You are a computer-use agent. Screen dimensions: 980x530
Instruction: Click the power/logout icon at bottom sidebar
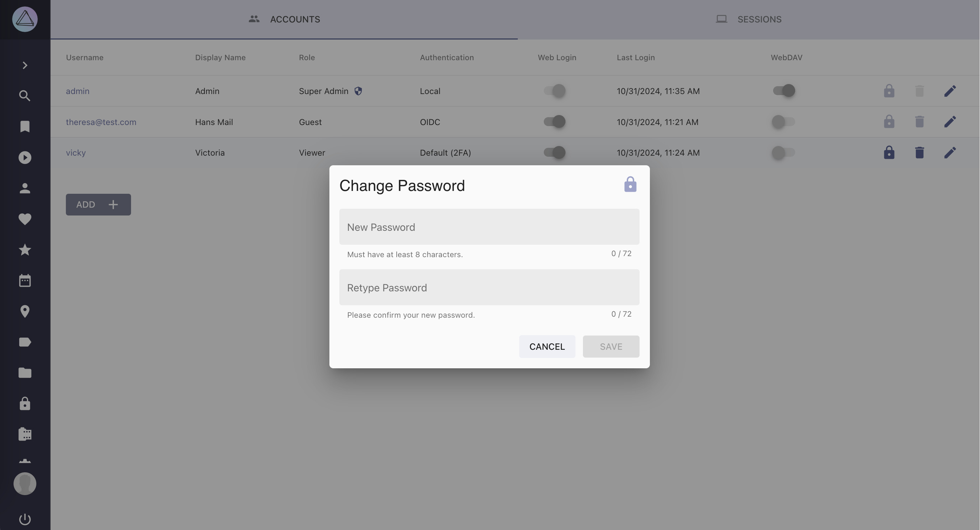25,519
